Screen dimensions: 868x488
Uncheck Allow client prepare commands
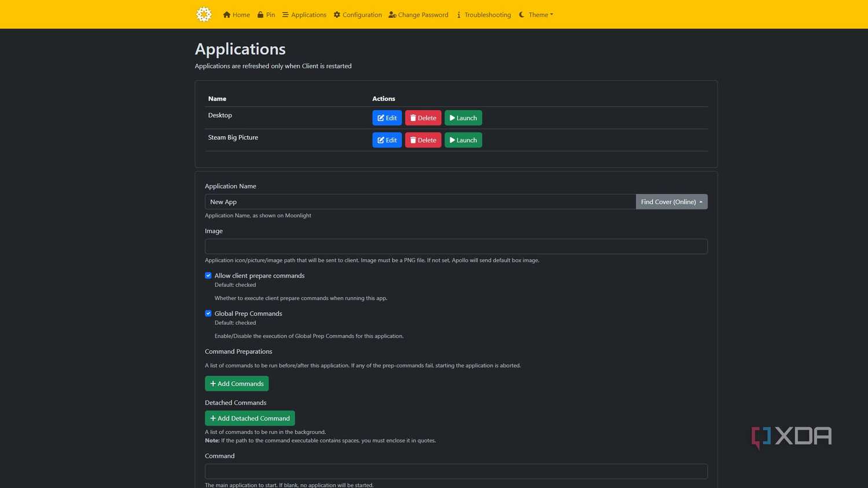click(208, 276)
